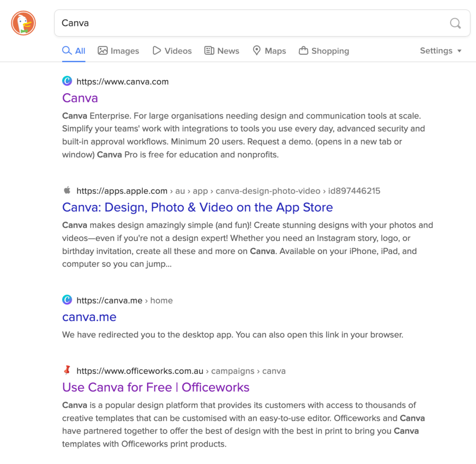Viewport: 476px width, 464px height.
Task: Click the magnifying glass search icon
Action: (x=455, y=23)
